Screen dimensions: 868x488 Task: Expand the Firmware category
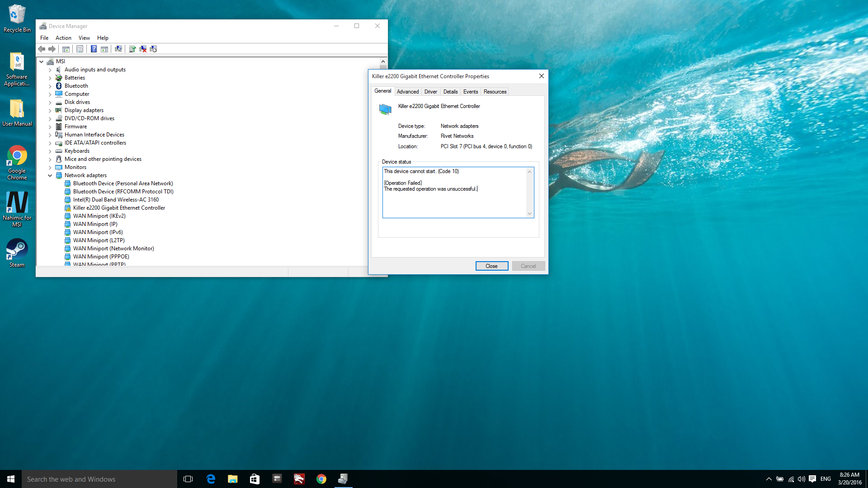click(x=50, y=127)
